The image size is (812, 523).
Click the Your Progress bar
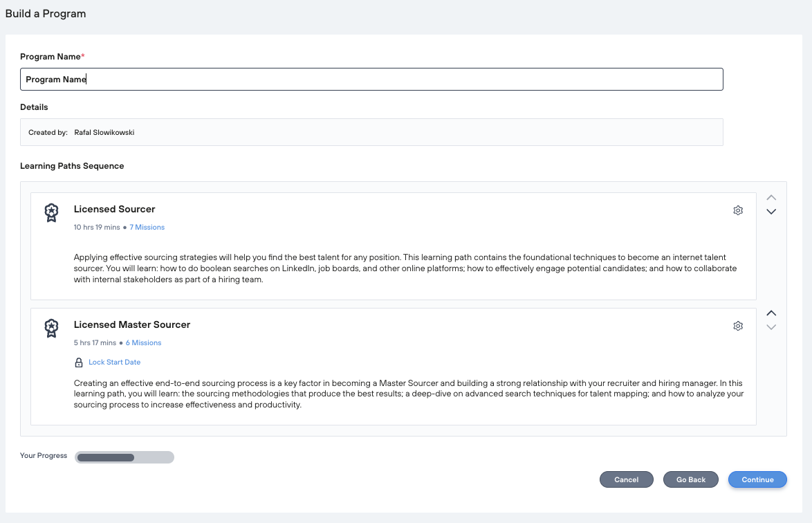(x=124, y=457)
